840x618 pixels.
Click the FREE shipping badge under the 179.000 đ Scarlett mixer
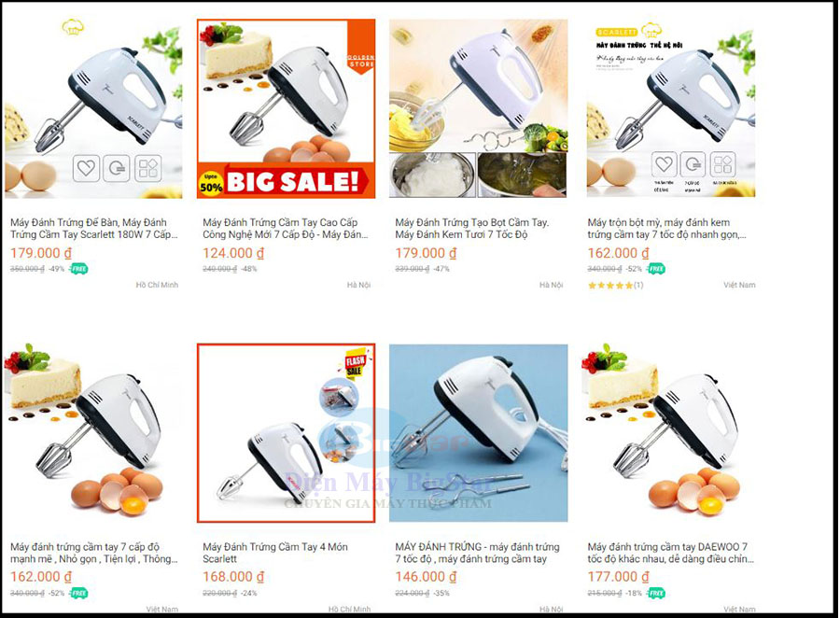(x=79, y=269)
